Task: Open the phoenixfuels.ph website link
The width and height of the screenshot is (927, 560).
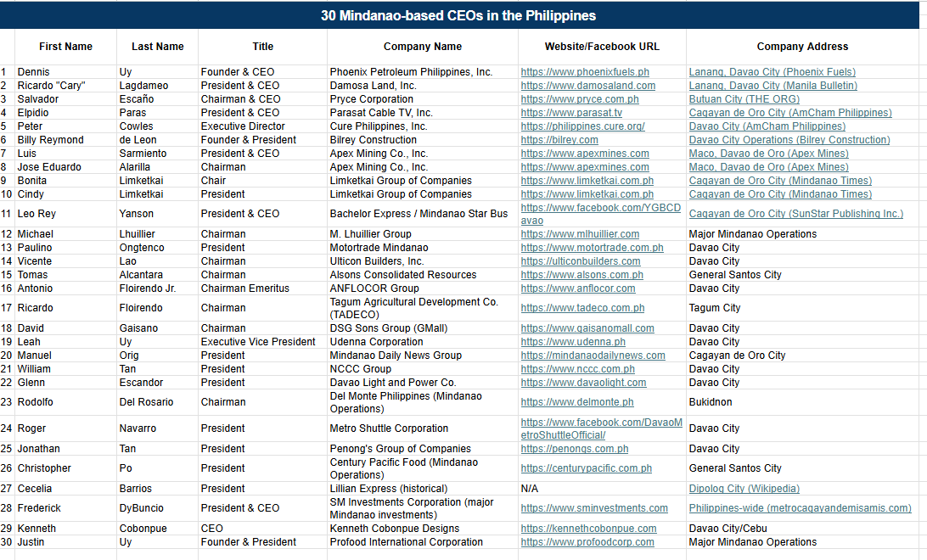Action: (x=585, y=72)
